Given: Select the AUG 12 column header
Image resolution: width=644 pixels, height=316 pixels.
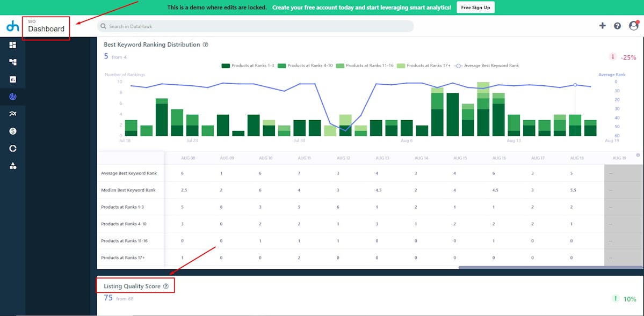Looking at the screenshot, I should [343, 158].
